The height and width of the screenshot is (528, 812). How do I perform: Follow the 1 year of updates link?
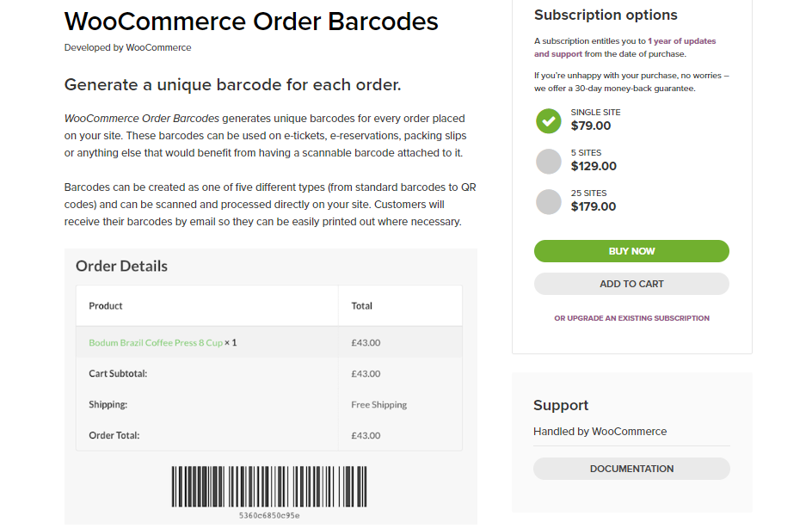tap(681, 41)
